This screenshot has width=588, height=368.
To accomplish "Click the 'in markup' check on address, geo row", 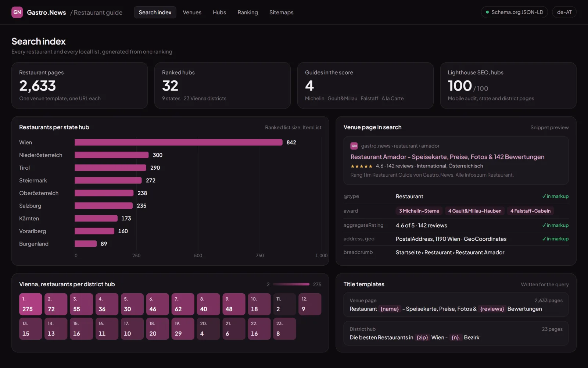I will (555, 239).
